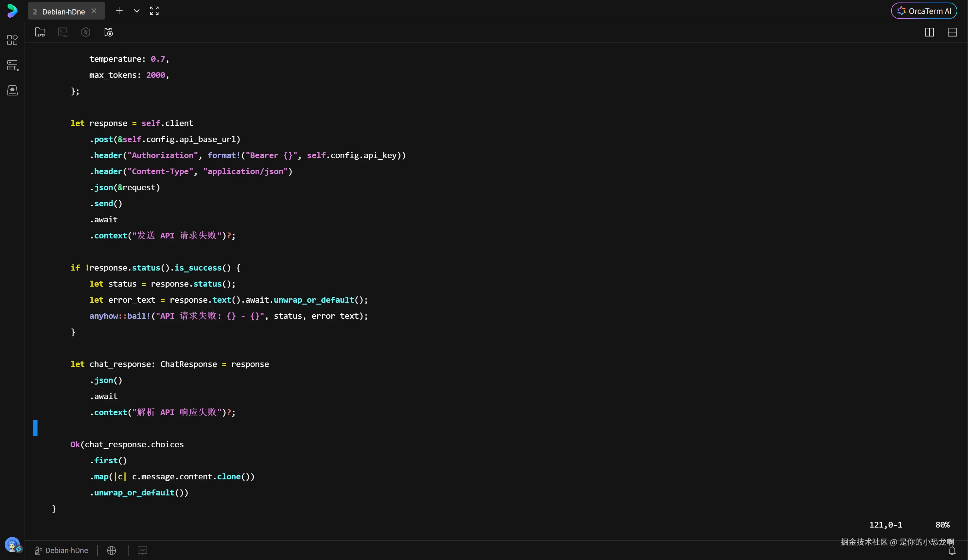Open the clipboard recording icon
Image resolution: width=968 pixels, height=560 pixels.
point(109,32)
